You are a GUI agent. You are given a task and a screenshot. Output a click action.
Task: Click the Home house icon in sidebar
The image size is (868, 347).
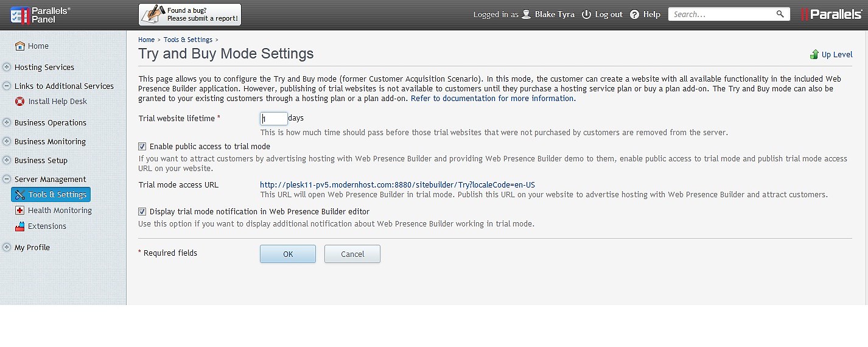pos(20,46)
